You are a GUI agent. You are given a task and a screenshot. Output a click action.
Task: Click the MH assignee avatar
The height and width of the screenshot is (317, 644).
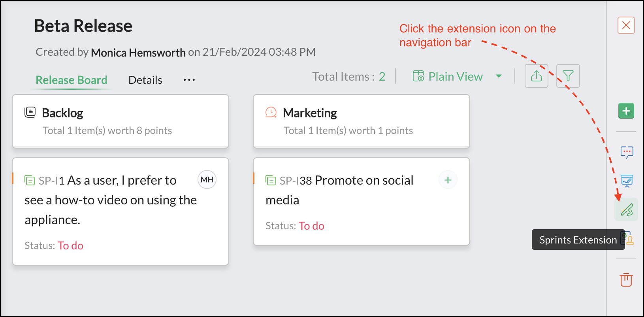(207, 180)
